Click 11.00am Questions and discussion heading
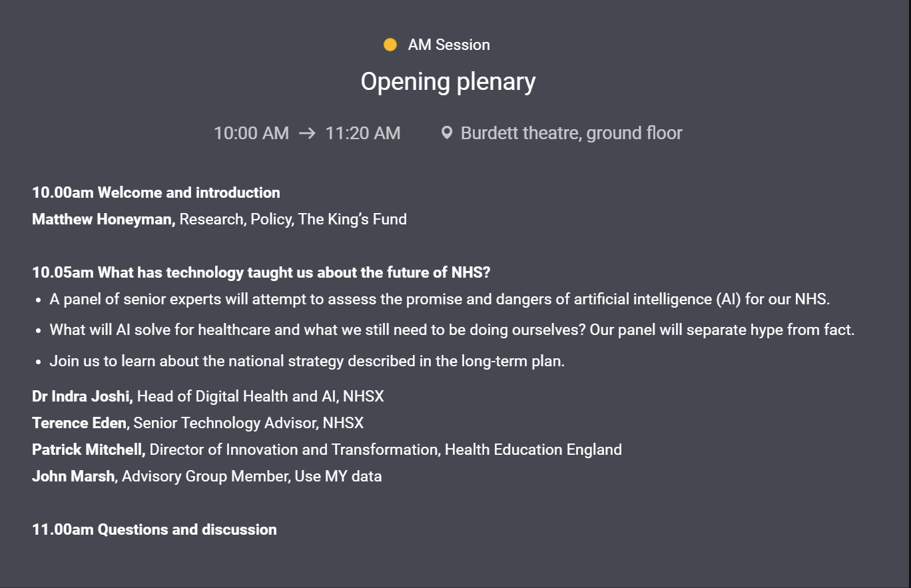 [154, 529]
